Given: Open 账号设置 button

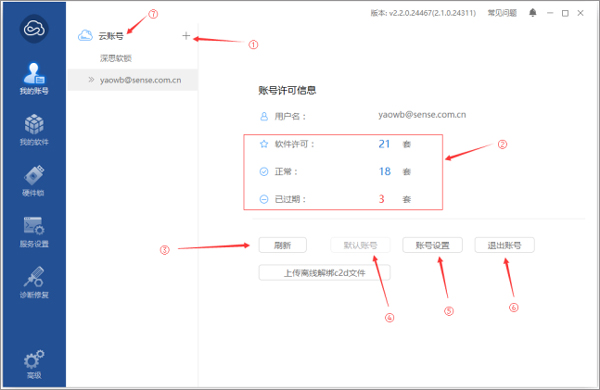Looking at the screenshot, I should click(x=432, y=245).
